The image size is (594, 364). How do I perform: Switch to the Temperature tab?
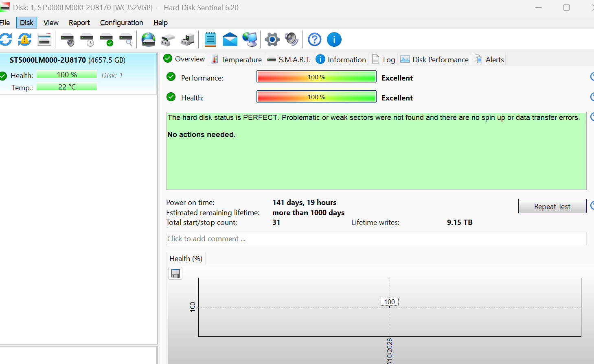237,59
